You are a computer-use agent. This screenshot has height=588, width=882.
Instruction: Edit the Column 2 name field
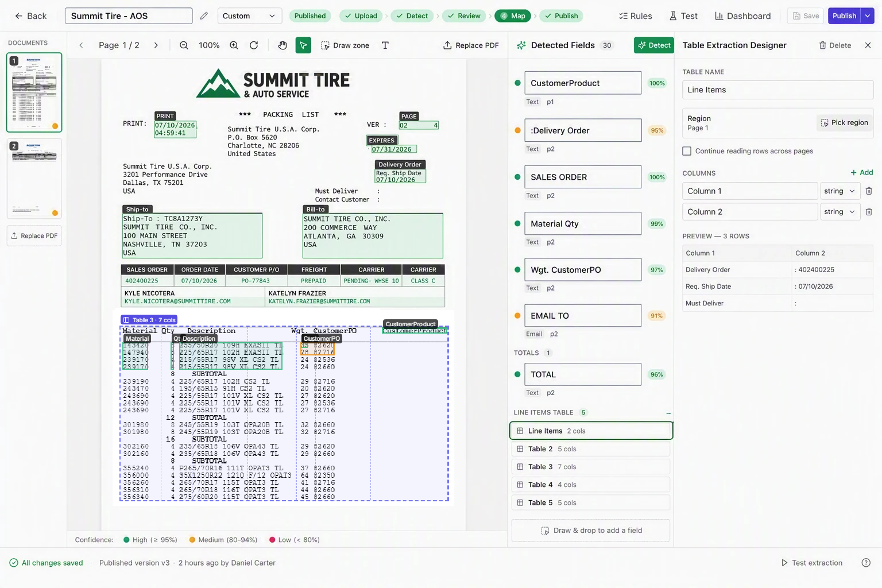750,211
